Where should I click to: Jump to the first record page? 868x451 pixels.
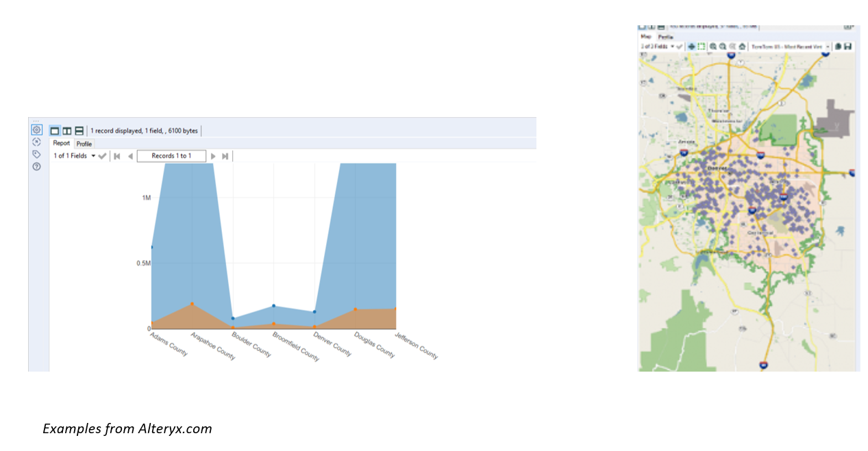pyautogui.click(x=117, y=156)
